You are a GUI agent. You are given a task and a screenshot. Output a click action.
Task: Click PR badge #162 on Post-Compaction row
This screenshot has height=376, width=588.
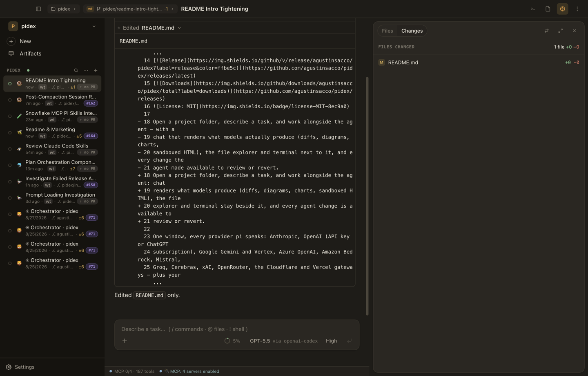[91, 103]
